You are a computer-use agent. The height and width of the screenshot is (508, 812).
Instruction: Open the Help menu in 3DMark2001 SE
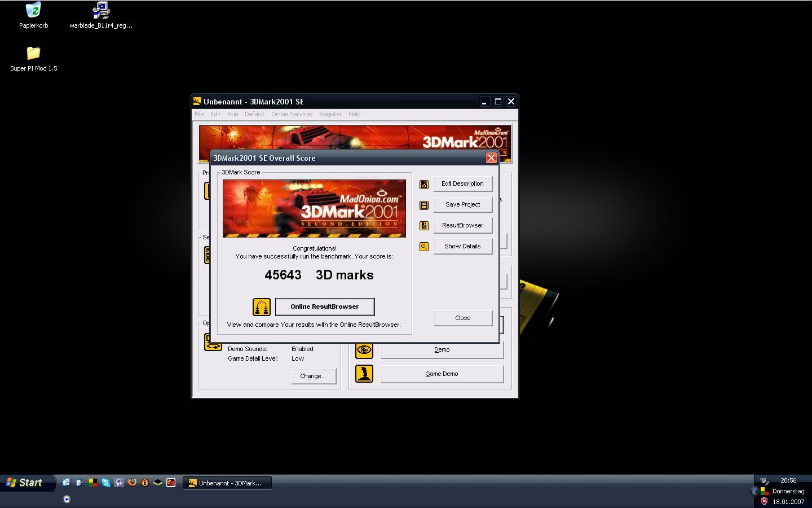(354, 114)
